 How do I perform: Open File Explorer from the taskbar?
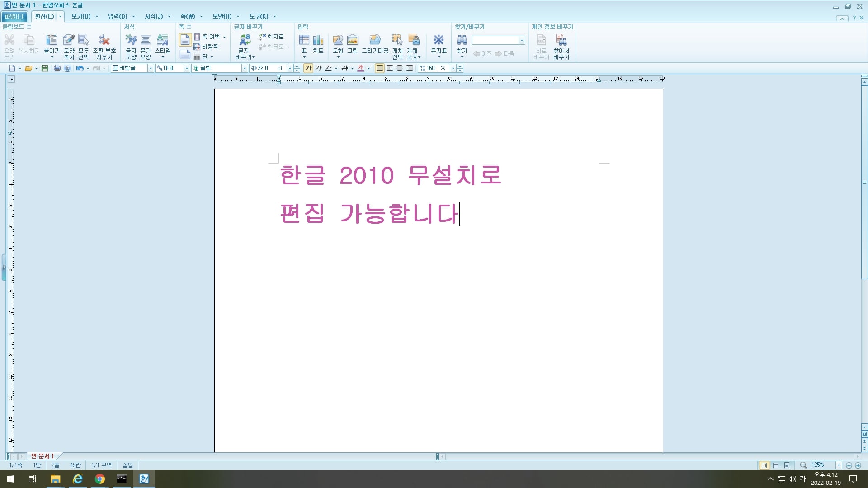55,479
